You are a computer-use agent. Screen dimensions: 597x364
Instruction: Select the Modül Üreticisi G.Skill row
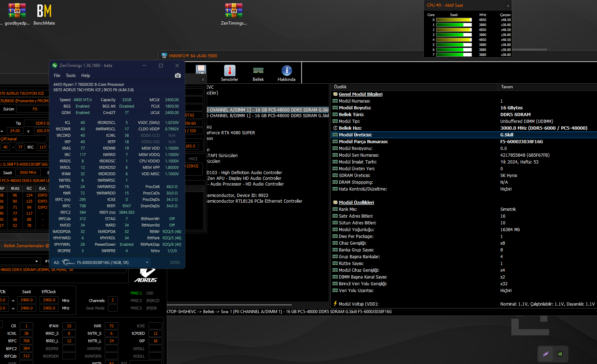click(464, 135)
